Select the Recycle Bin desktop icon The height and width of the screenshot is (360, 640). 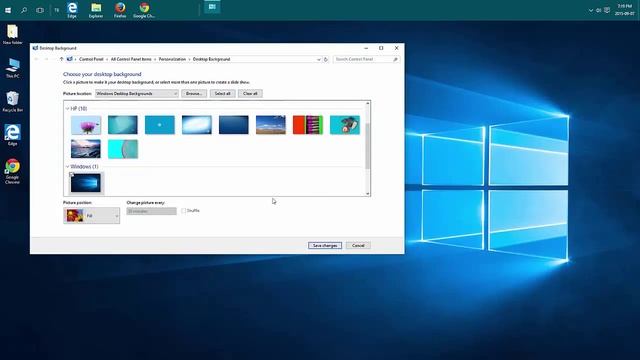13,101
